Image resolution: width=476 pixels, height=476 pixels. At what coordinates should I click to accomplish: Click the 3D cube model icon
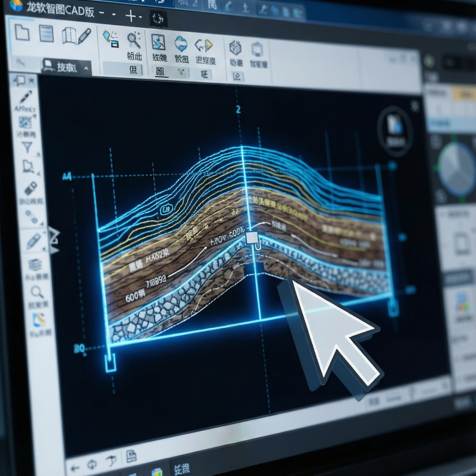coord(235,47)
